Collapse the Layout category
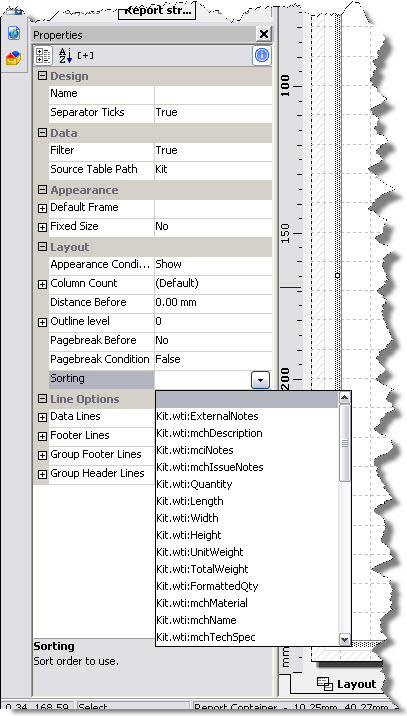Viewport: 407px width, 716px height. coord(42,247)
